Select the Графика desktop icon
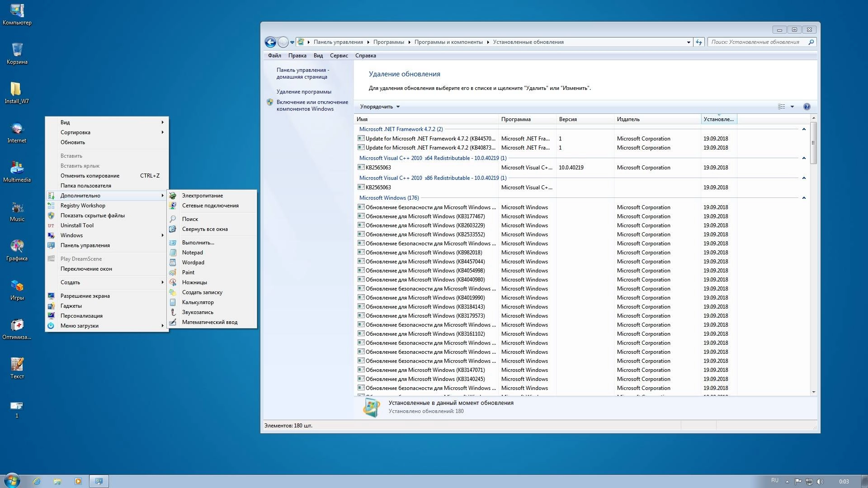The width and height of the screenshot is (868, 488). pos(17,250)
